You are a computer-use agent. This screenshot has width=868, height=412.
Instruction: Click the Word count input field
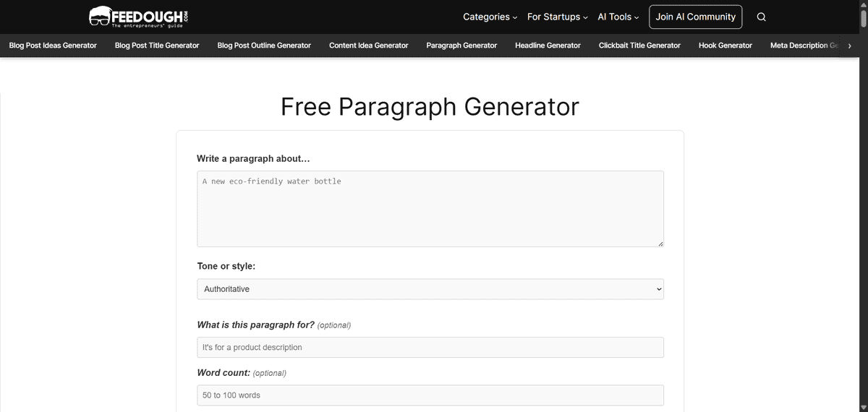coord(430,395)
